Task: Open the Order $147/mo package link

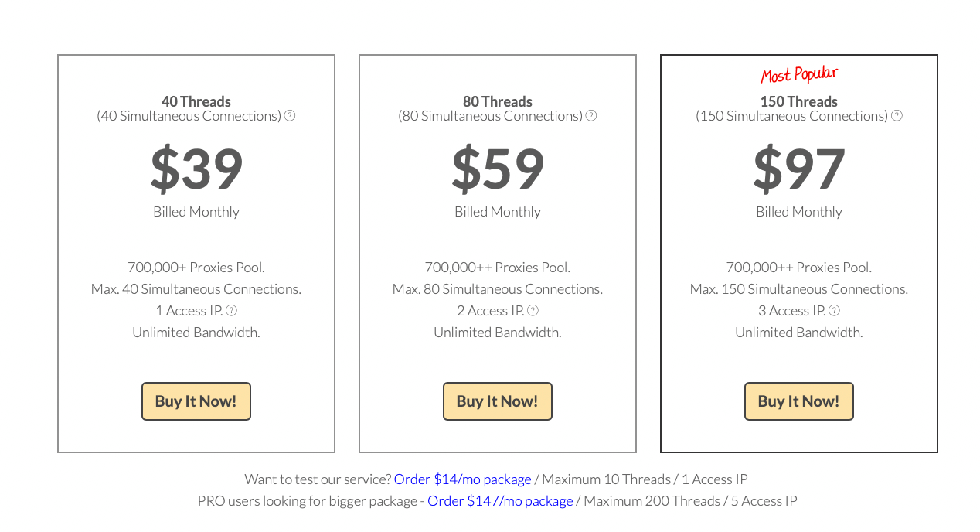Action: (500, 501)
